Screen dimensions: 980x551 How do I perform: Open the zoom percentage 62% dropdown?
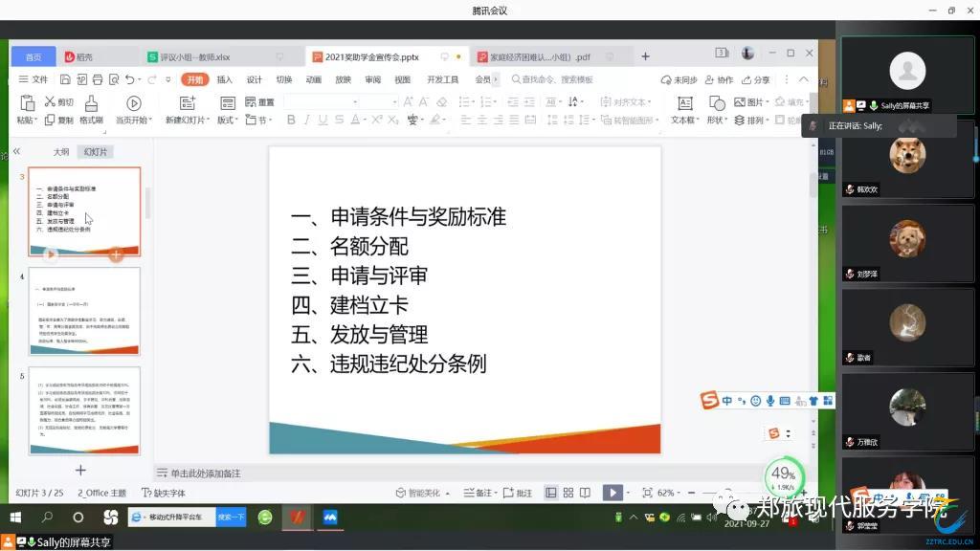[x=670, y=493]
